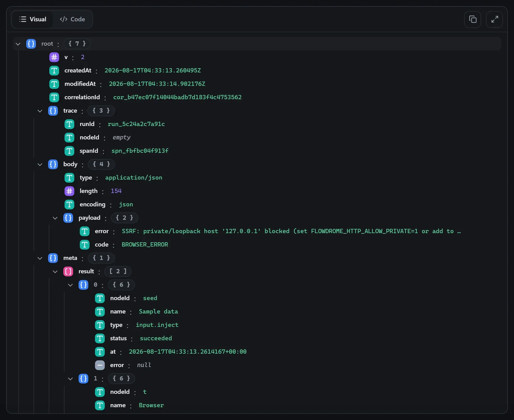Select the name value Browser
This screenshot has height=420, width=514.
tap(151, 405)
